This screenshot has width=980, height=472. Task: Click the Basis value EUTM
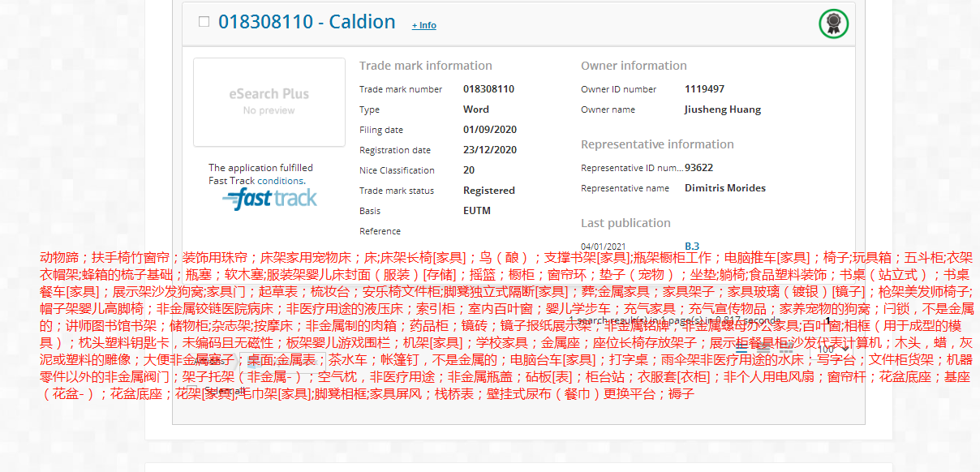[x=477, y=211]
